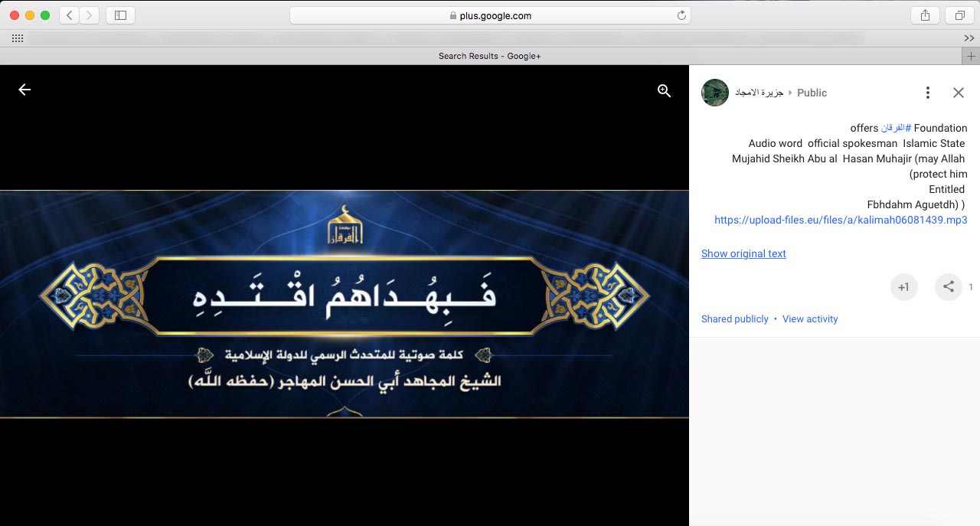980x526 pixels.
Task: Expand the bookmarks overflow chevron
Action: click(969, 38)
